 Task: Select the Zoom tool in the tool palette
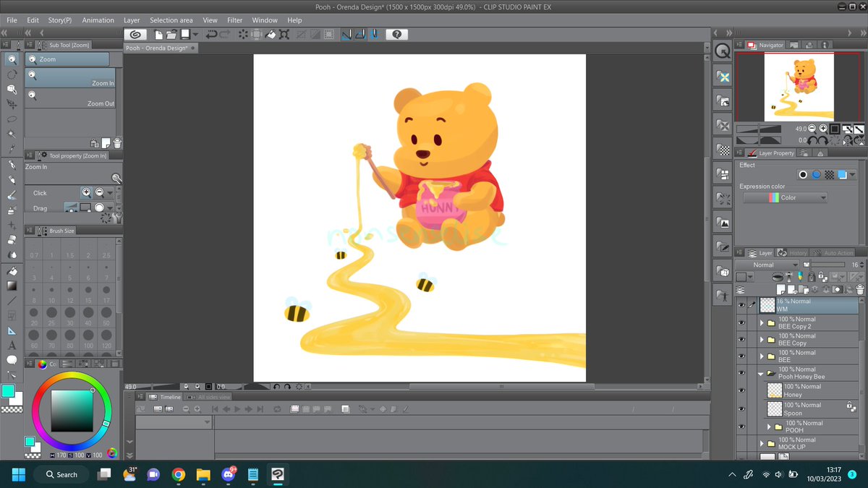tap(12, 59)
